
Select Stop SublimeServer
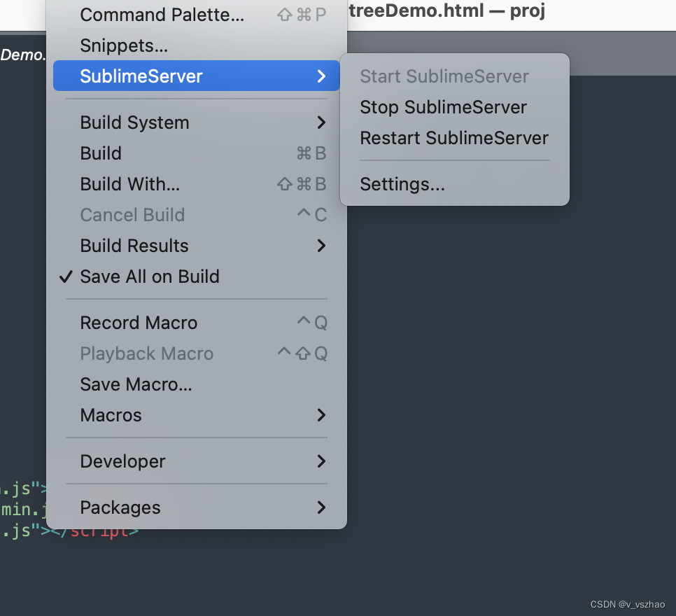pyautogui.click(x=443, y=107)
